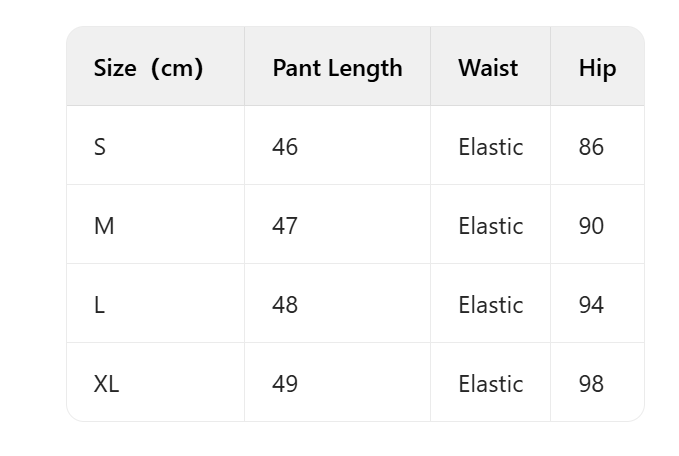Click the Waist column header
The height and width of the screenshot is (456, 679).
point(488,68)
